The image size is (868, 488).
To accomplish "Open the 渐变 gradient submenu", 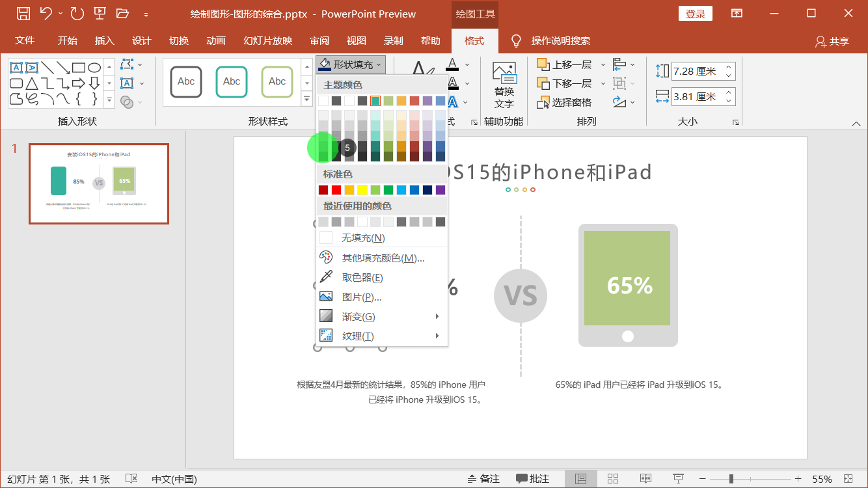I will coord(382,317).
